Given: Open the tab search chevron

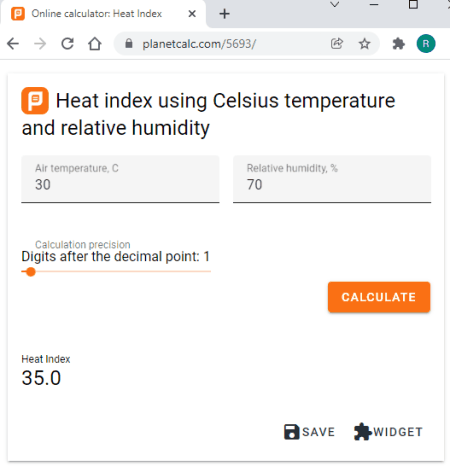Looking at the screenshot, I should (x=334, y=5).
